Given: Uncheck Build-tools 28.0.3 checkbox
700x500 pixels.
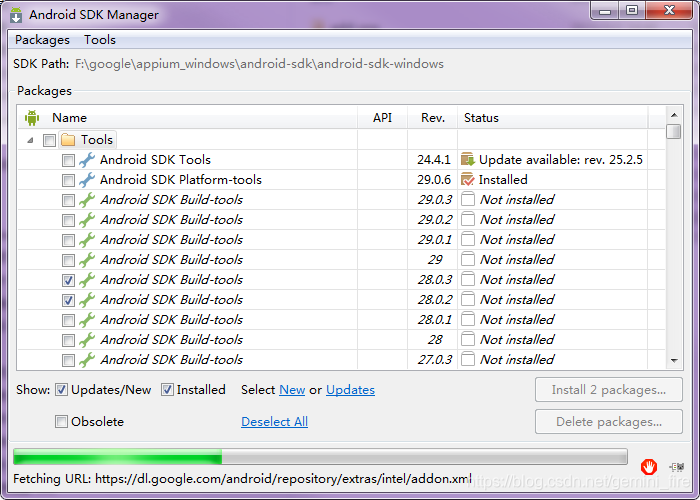Looking at the screenshot, I should coord(68,280).
